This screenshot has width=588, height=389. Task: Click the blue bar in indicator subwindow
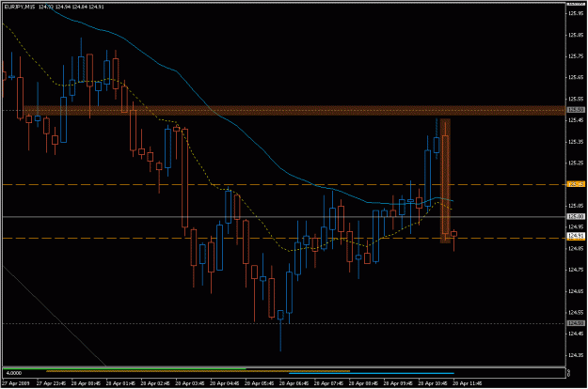(x=372, y=373)
